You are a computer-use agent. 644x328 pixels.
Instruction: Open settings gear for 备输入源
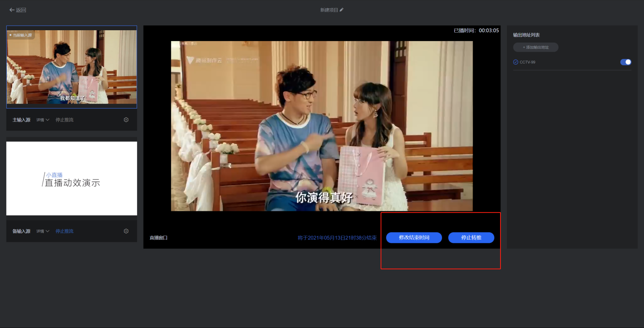[x=126, y=231]
